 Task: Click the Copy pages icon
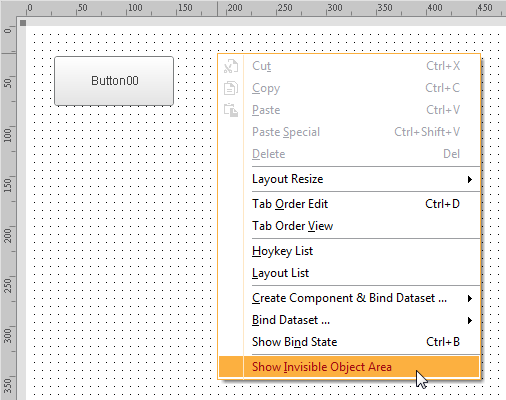click(x=231, y=88)
